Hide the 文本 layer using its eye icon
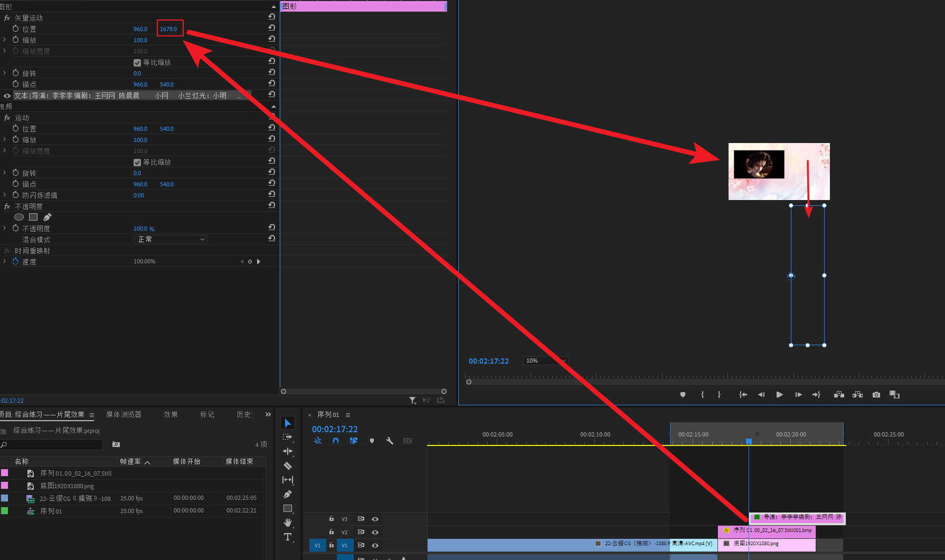This screenshot has width=945, height=560. [7, 96]
